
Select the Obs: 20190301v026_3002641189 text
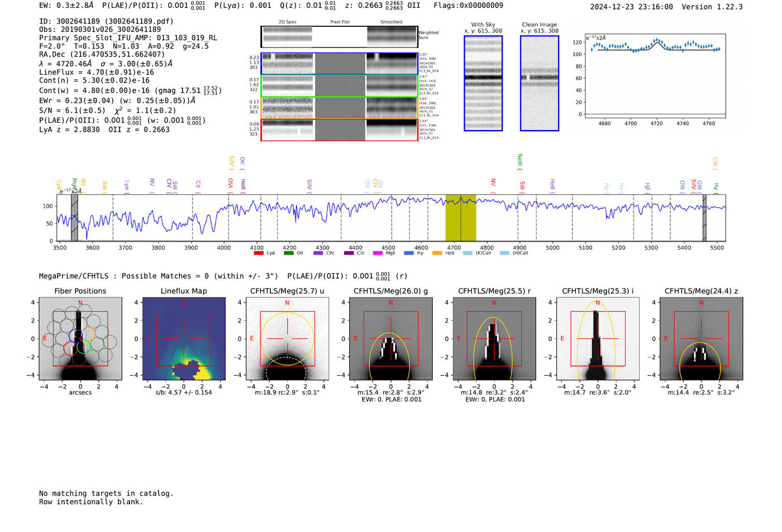point(100,30)
